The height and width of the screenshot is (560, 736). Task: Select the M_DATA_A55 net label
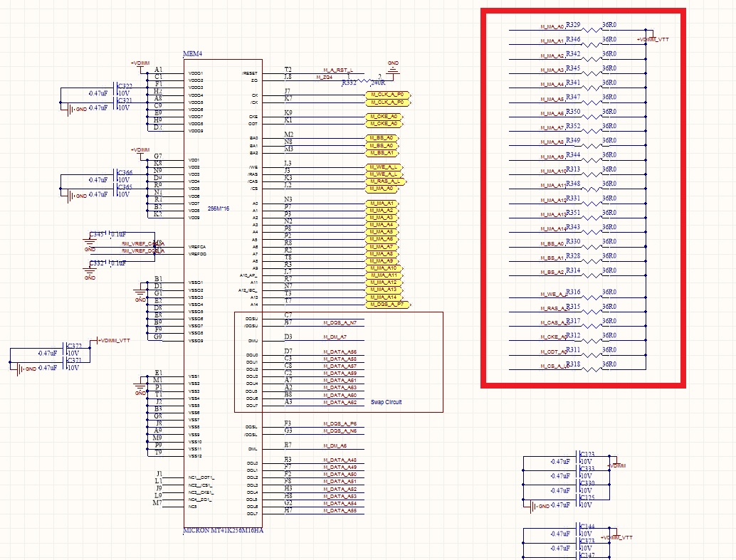pyautogui.click(x=340, y=511)
